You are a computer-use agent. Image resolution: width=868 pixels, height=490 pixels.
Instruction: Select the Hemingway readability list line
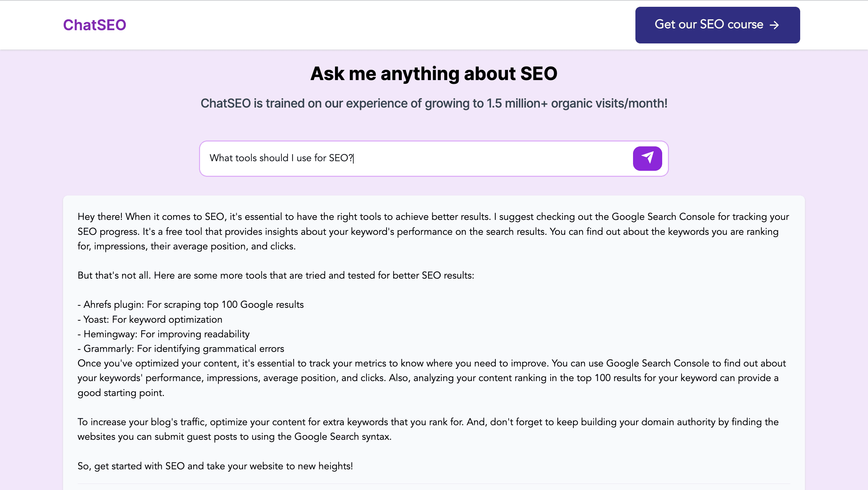coord(163,334)
